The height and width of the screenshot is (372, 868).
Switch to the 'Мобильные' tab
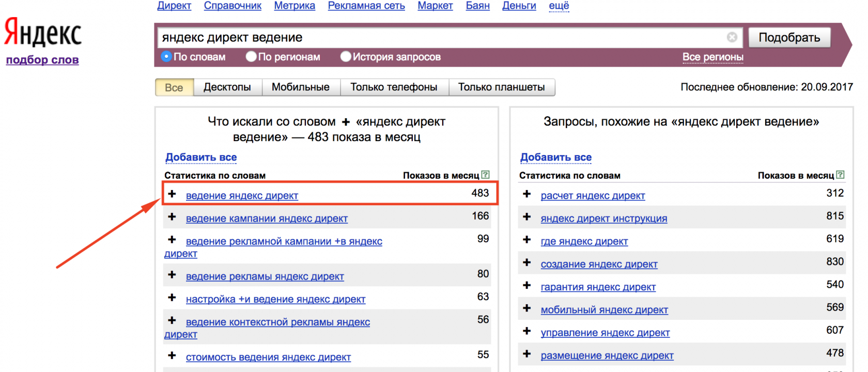(x=301, y=87)
